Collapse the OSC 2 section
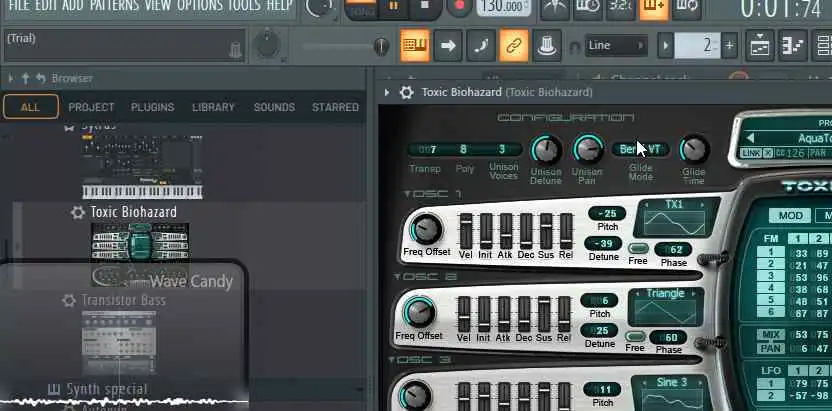 pos(398,277)
